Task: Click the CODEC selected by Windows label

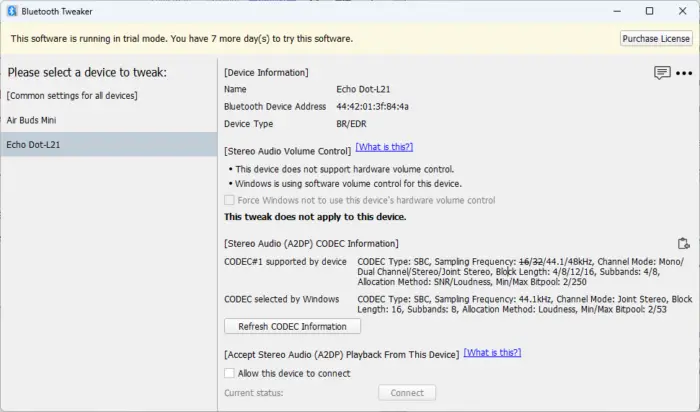Action: click(x=282, y=299)
